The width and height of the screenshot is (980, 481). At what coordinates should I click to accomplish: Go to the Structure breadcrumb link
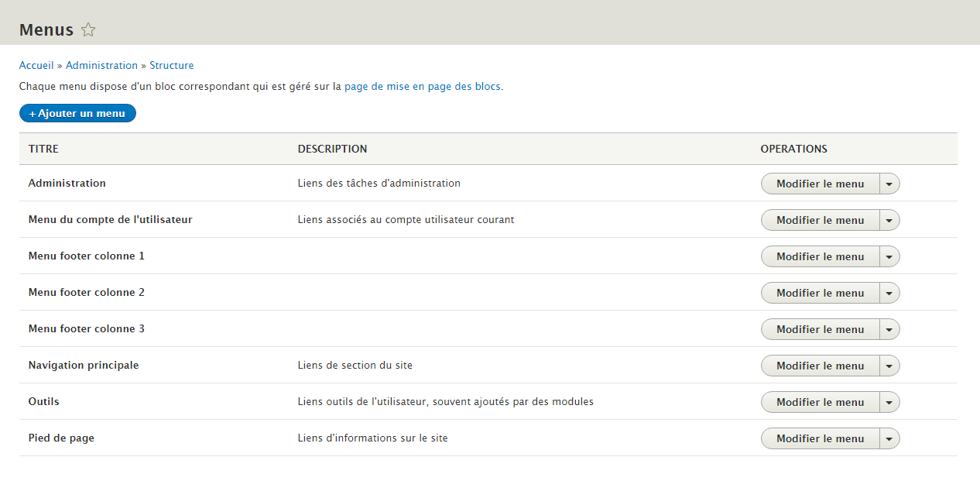click(x=171, y=66)
